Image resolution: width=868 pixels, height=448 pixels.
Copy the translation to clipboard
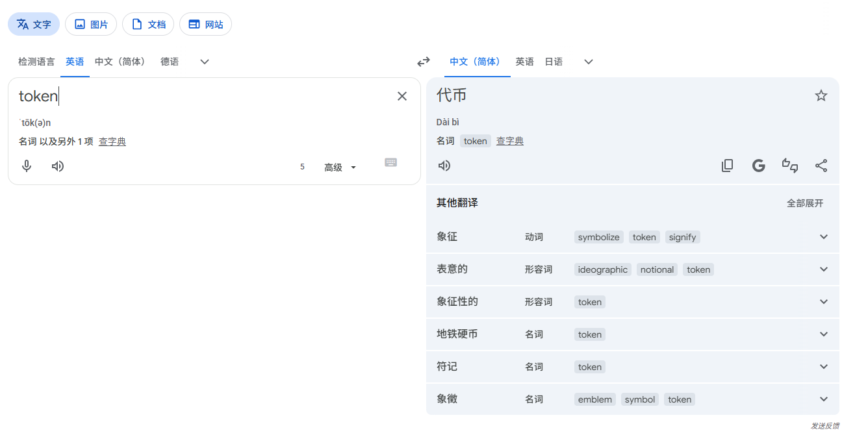point(728,166)
